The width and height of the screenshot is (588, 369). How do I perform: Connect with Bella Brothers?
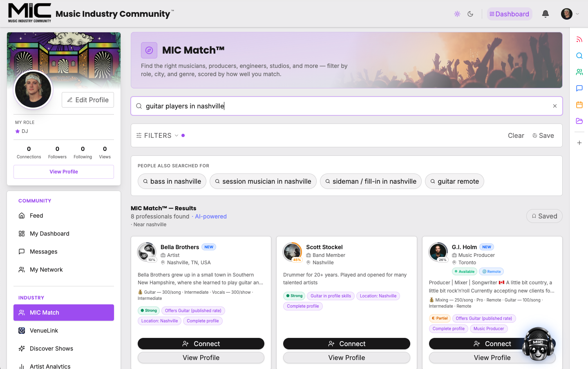[201, 344]
